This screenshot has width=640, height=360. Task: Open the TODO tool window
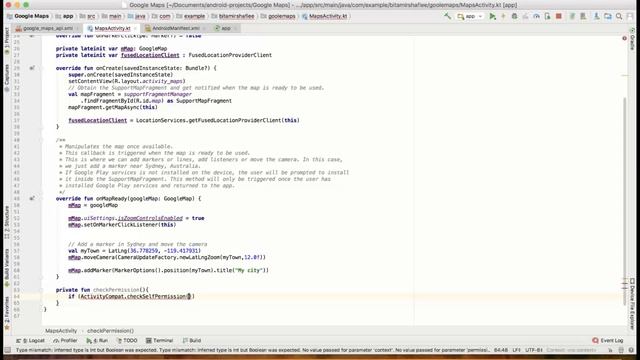pyautogui.click(x=127, y=340)
